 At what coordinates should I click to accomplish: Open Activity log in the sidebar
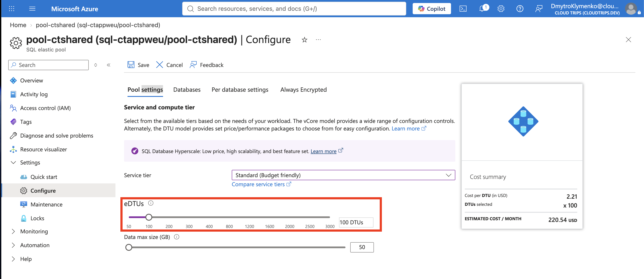coord(34,94)
